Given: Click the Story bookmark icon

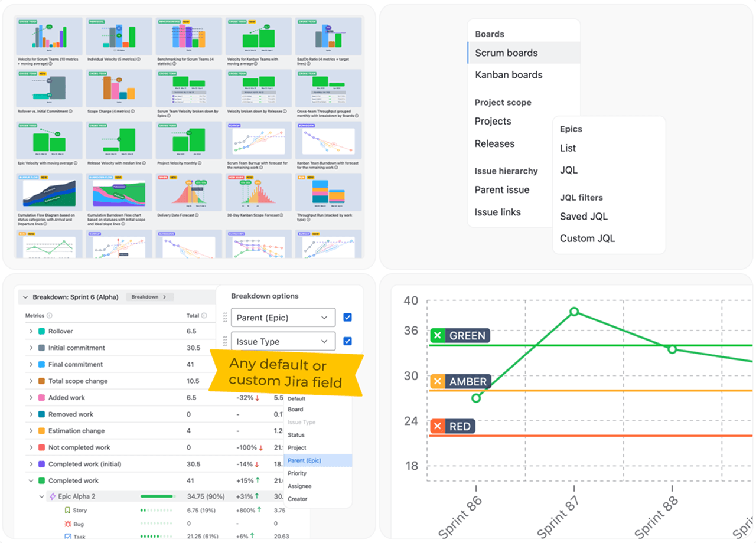Looking at the screenshot, I should click(x=67, y=510).
